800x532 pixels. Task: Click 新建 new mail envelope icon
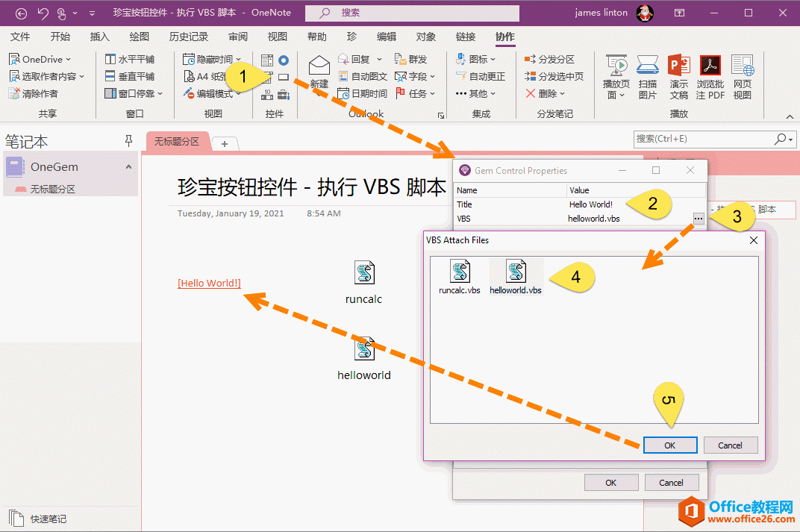click(x=319, y=66)
